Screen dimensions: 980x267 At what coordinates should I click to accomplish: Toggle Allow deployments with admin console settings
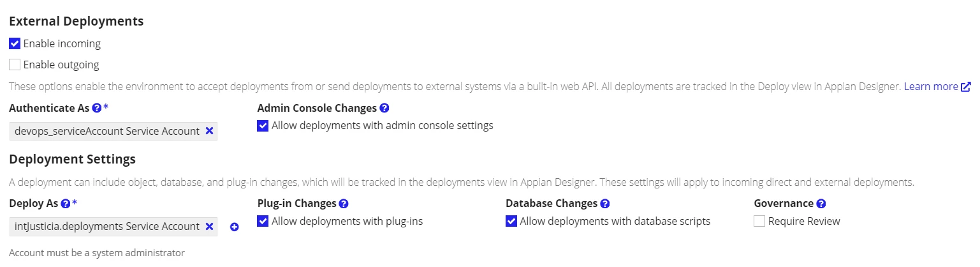(263, 126)
